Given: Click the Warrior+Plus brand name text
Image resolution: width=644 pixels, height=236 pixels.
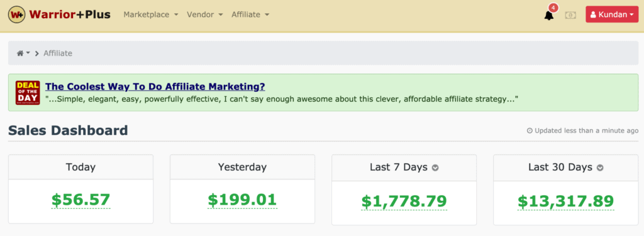Looking at the screenshot, I should coord(70,15).
